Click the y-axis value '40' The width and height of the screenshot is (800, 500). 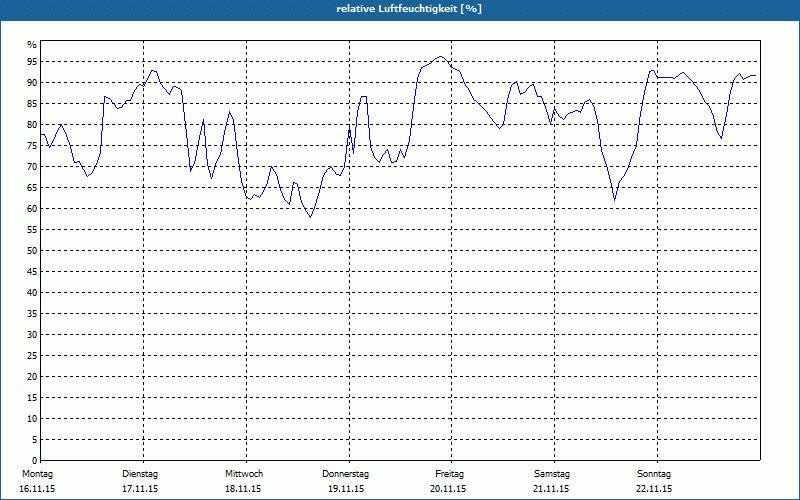point(32,292)
